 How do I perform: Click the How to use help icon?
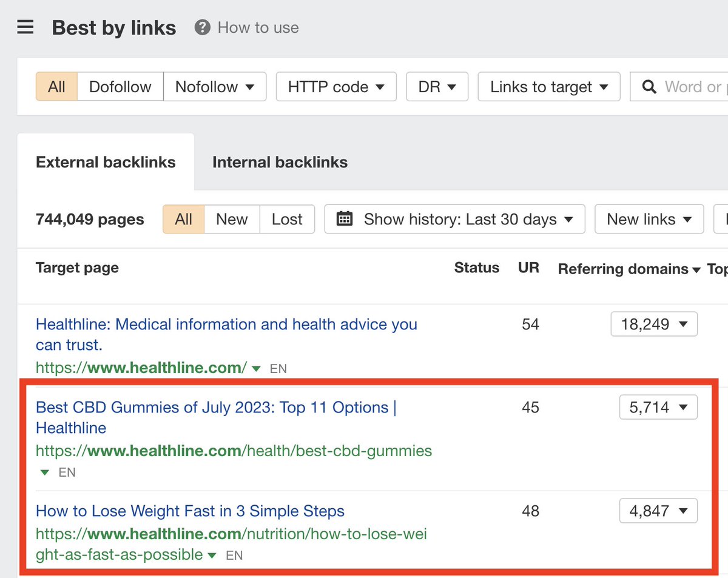coord(203,27)
